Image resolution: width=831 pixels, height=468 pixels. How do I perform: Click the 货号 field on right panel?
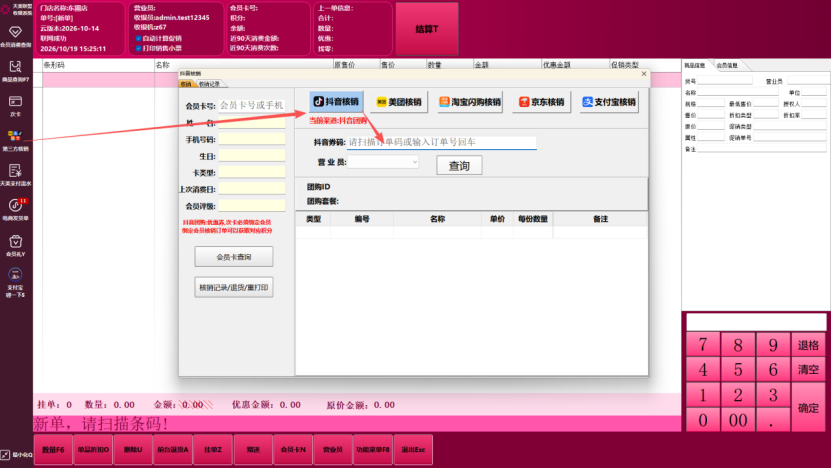[x=725, y=81]
